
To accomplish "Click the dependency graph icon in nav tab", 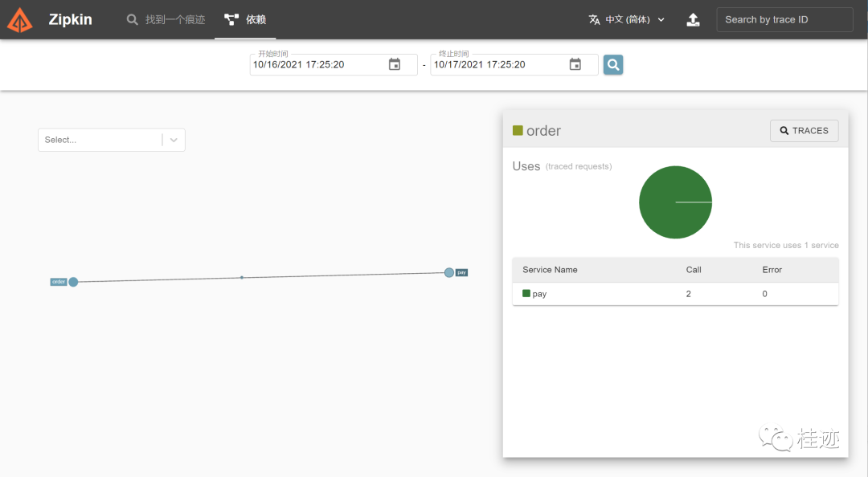I will (x=231, y=20).
